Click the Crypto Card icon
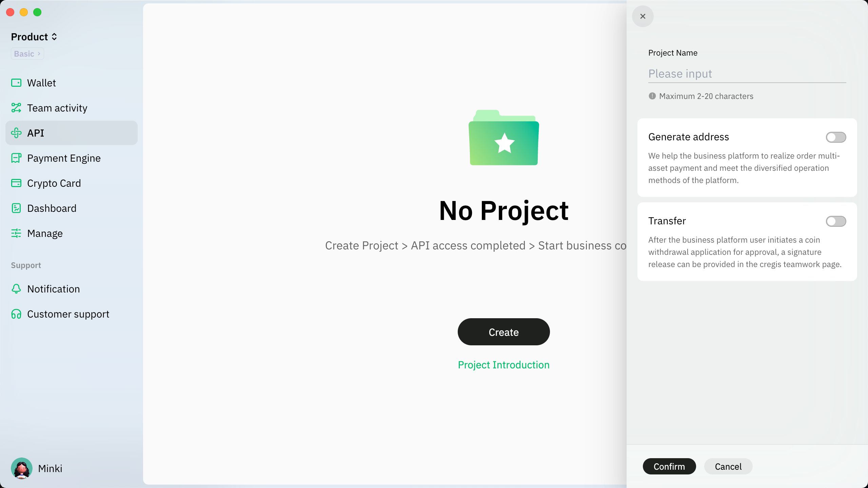Image resolution: width=868 pixels, height=488 pixels. [x=16, y=183]
